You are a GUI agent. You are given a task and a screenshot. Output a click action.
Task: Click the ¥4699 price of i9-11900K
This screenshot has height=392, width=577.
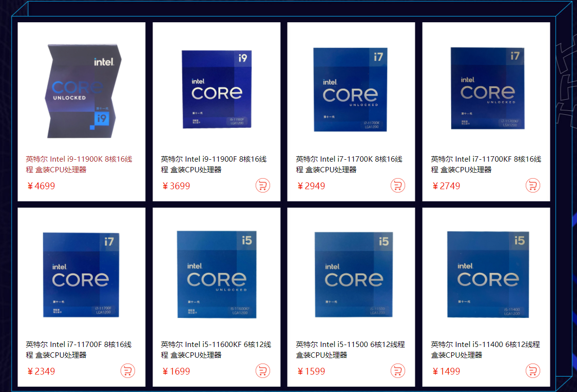[41, 186]
